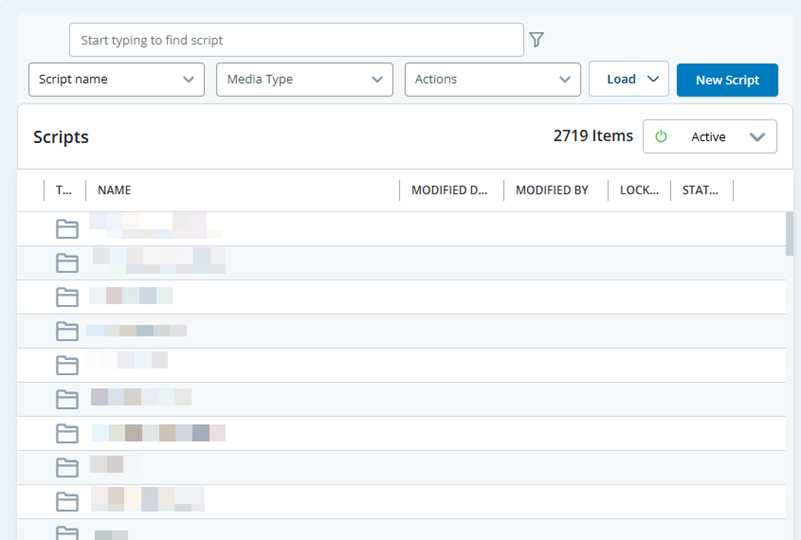Open the Actions dropdown
Viewport: 801px width, 540px height.
coord(492,80)
